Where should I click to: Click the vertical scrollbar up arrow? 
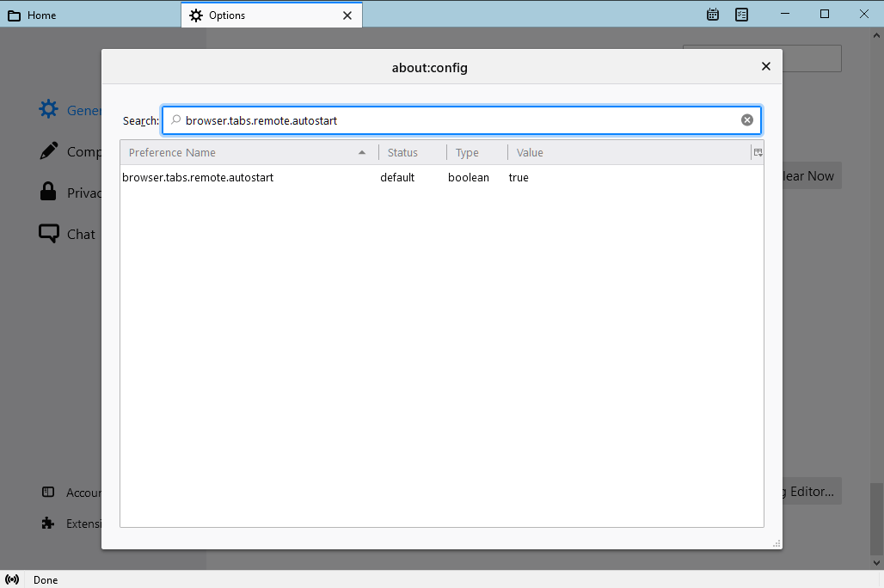click(x=876, y=35)
